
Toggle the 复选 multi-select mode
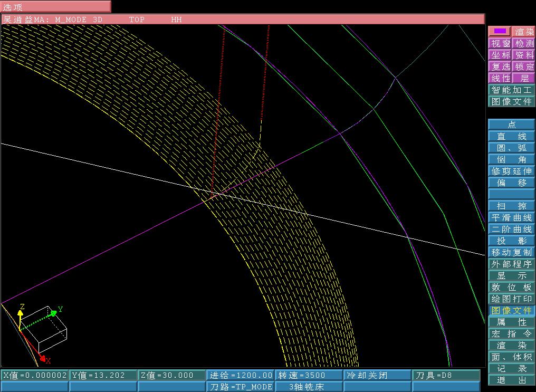[500, 66]
